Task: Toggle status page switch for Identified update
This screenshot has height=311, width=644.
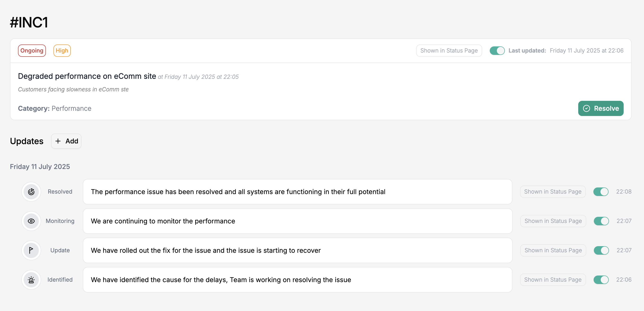Action: 601,280
